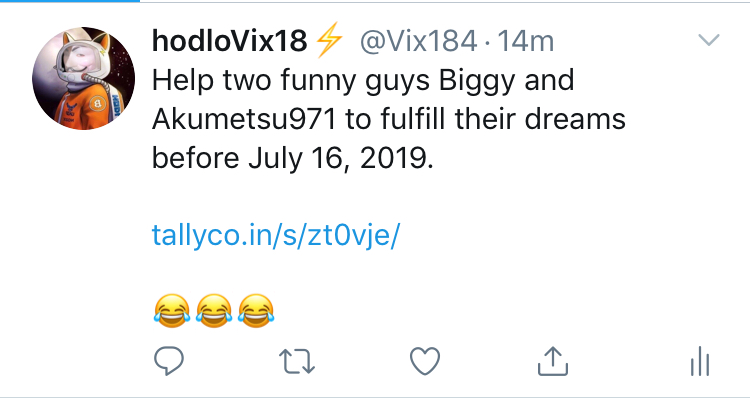
Task: Like the tweet with the heart icon
Action: point(425,361)
